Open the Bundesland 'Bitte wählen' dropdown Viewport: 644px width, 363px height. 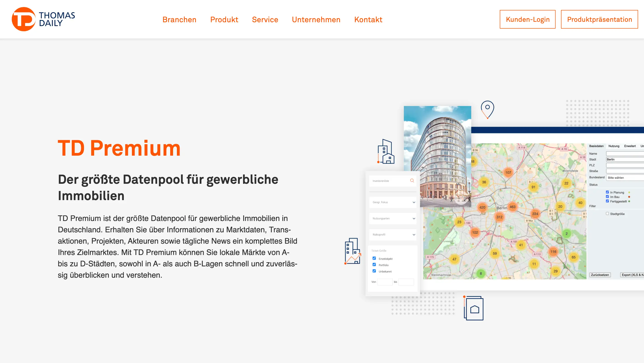click(x=625, y=178)
